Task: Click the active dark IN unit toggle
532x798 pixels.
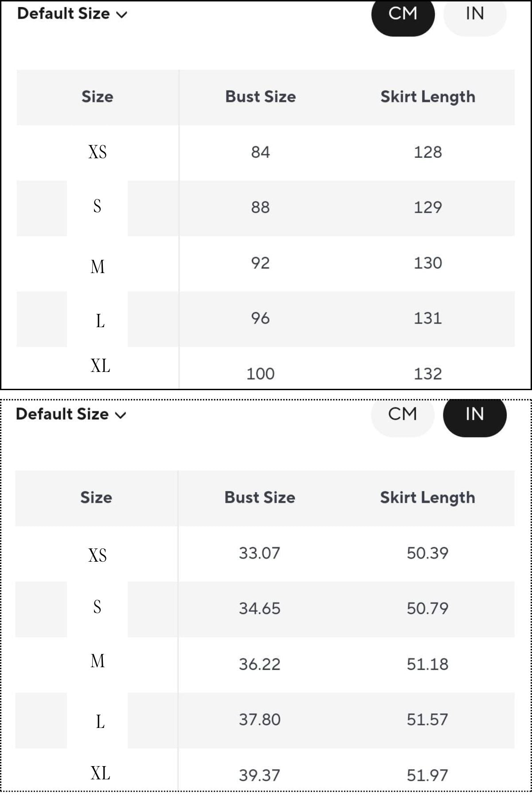Action: (x=474, y=414)
